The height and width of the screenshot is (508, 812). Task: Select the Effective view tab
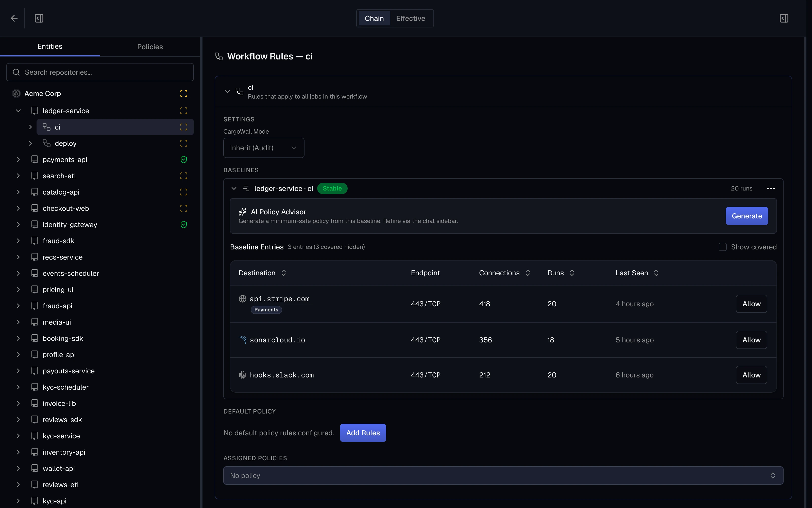[x=410, y=18]
